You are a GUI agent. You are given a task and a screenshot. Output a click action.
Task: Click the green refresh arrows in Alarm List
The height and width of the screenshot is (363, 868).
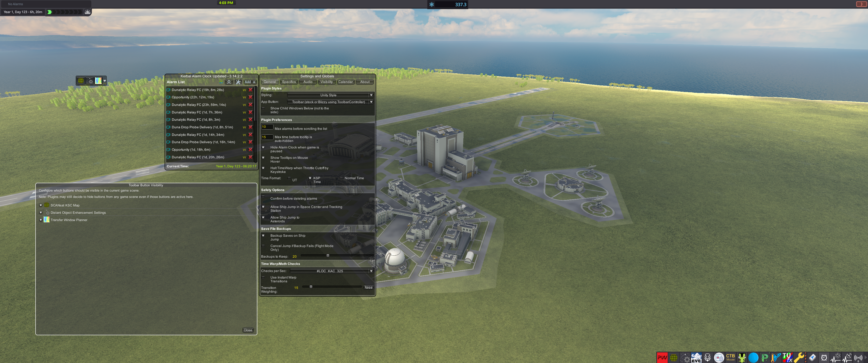[x=221, y=82]
